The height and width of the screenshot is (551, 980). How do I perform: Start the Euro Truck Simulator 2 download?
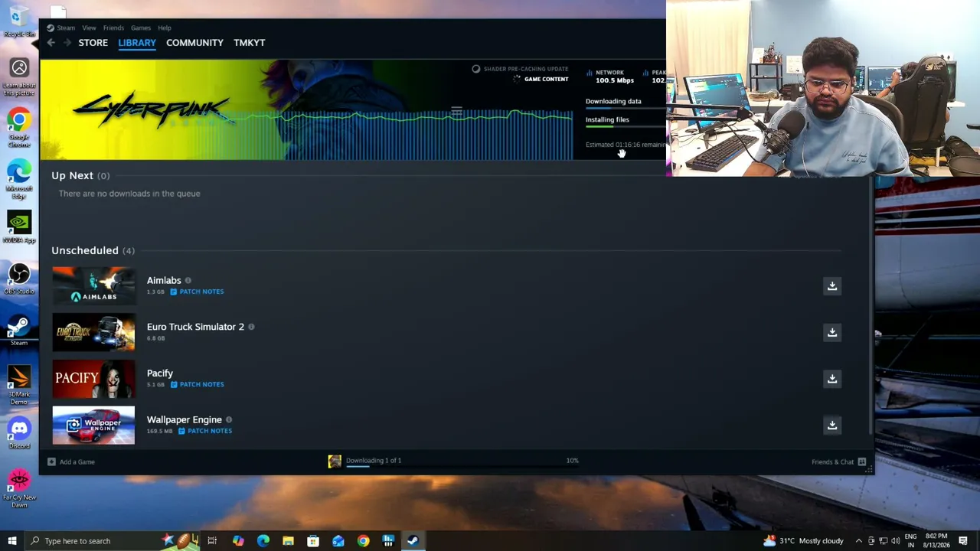pyautogui.click(x=832, y=332)
